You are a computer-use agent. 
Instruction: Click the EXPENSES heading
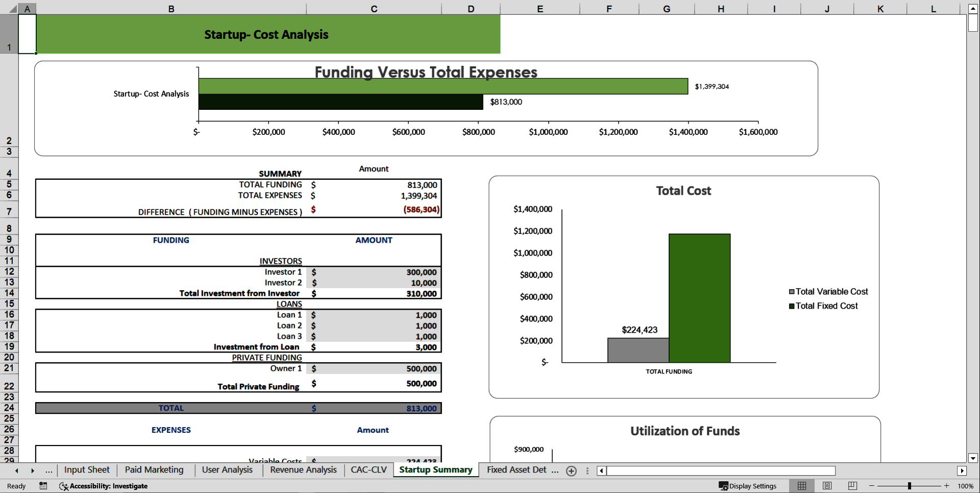(171, 430)
